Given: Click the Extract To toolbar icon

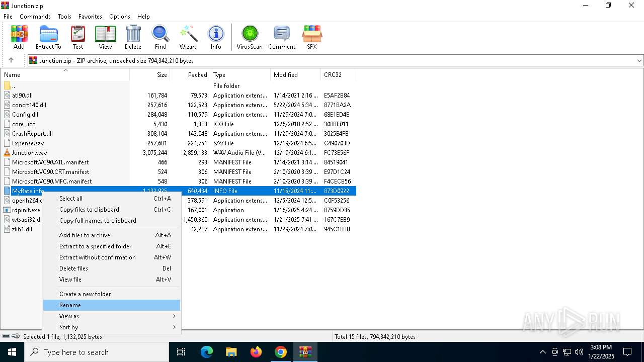Looking at the screenshot, I should click(x=48, y=38).
